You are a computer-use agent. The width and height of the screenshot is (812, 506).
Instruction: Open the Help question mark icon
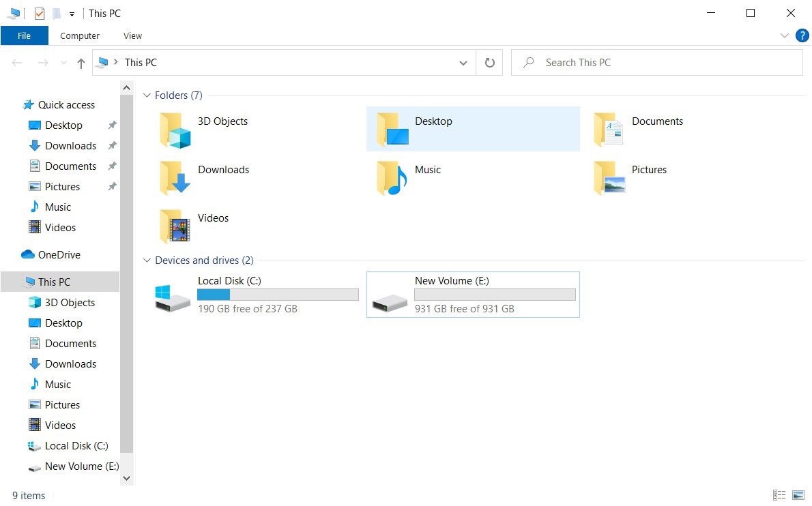[802, 35]
